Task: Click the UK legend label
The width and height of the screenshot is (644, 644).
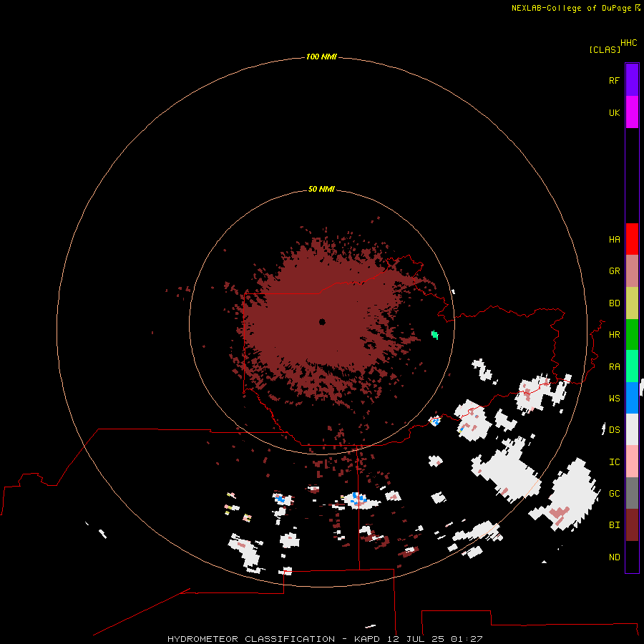Action: (615, 112)
